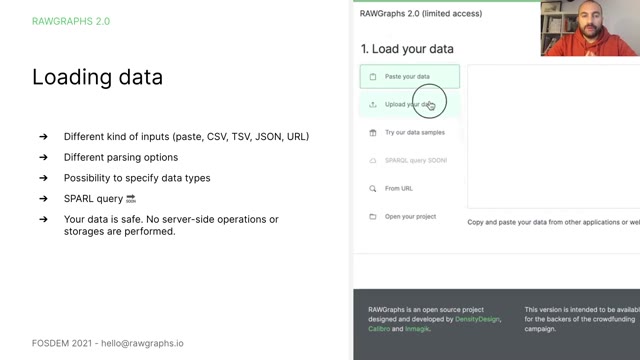
Task: Click inside the data paste text area
Action: click(553, 136)
